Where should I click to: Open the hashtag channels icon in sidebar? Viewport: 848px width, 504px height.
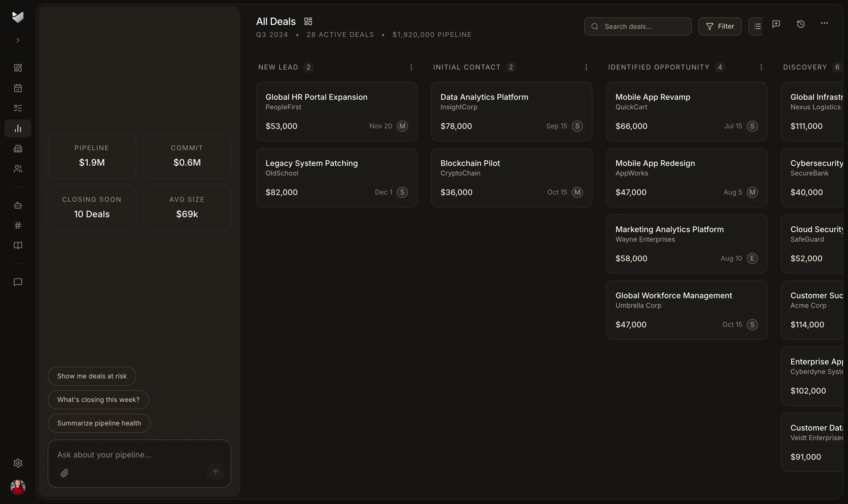pyautogui.click(x=18, y=225)
